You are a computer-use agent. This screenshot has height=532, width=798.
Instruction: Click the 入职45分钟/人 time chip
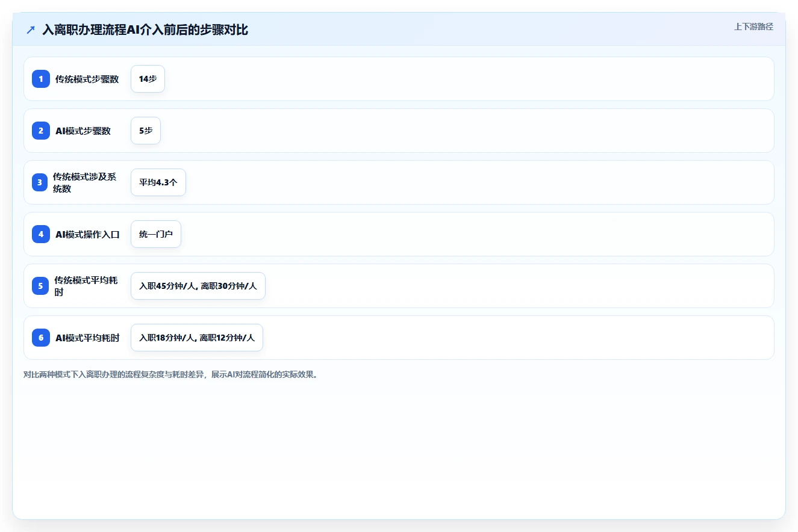point(198,286)
